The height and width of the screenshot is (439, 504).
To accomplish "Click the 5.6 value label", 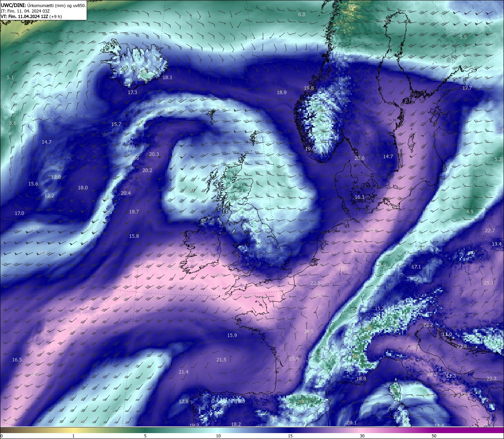I will click(x=13, y=123).
